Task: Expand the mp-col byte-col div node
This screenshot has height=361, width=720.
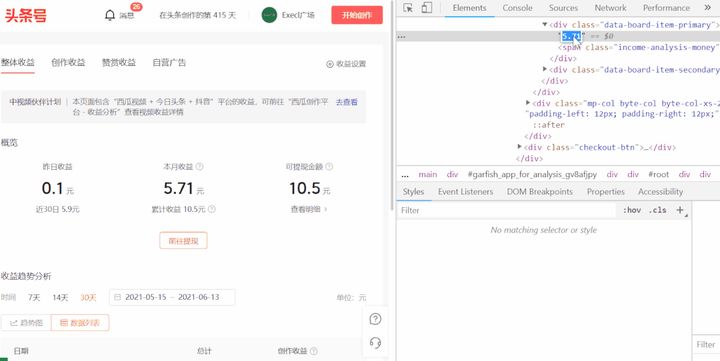Action: 528,103
